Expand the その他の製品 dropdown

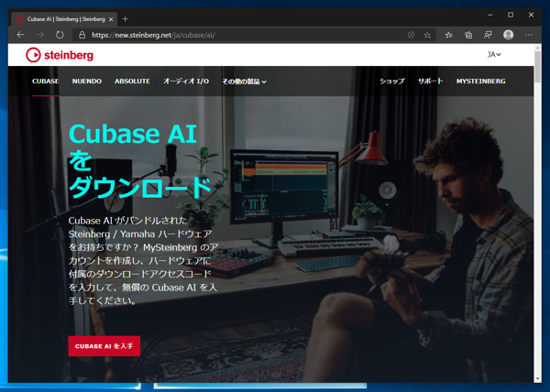click(244, 82)
